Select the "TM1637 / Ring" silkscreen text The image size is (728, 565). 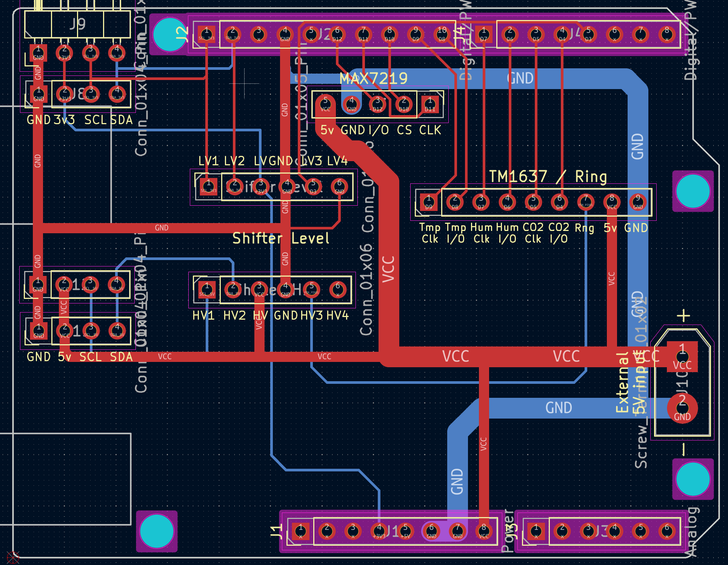pos(548,176)
